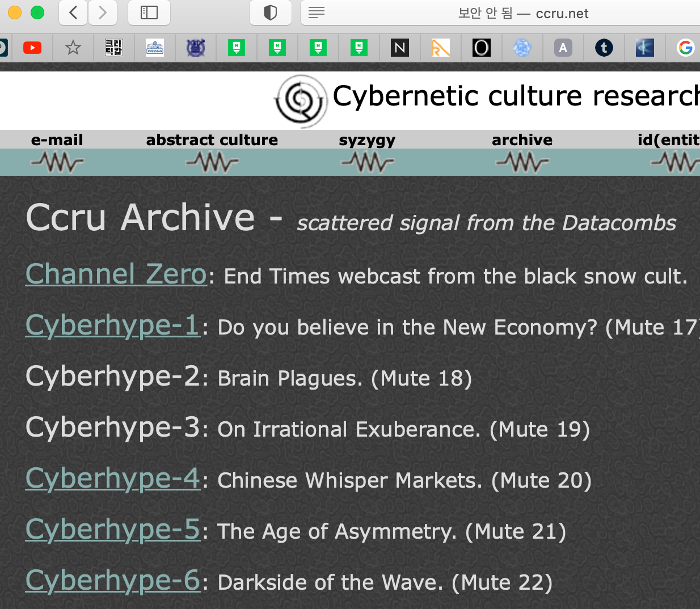Open the star favorite in the bookmarks bar
The image size is (700, 609).
[x=73, y=48]
